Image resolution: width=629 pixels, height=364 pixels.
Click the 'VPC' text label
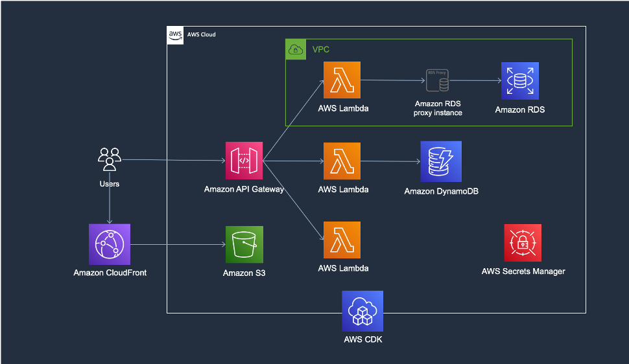click(321, 49)
